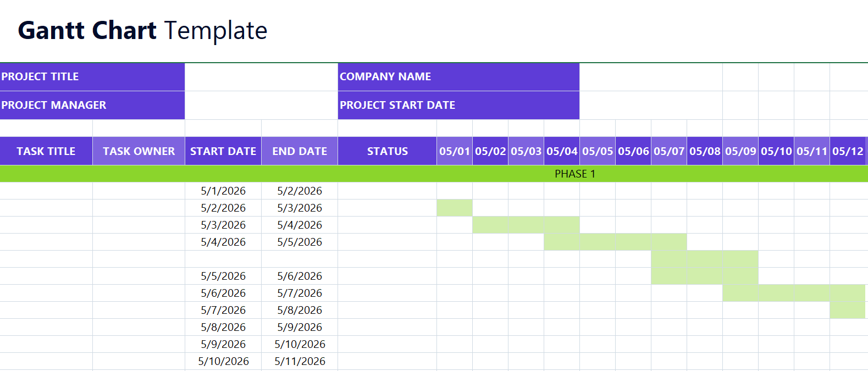Click the PROJECT TITLE label cell
868x371 pixels.
pyautogui.click(x=92, y=77)
